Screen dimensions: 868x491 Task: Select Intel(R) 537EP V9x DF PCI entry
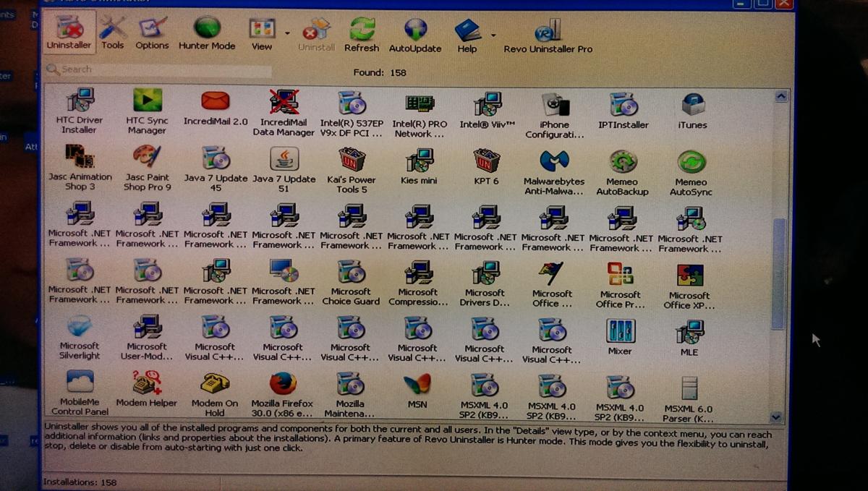click(352, 114)
